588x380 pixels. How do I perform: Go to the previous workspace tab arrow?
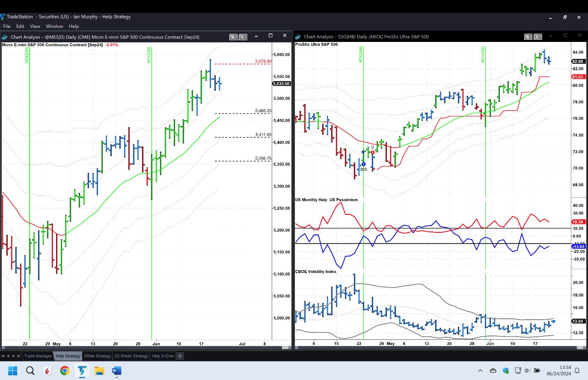coord(8,356)
